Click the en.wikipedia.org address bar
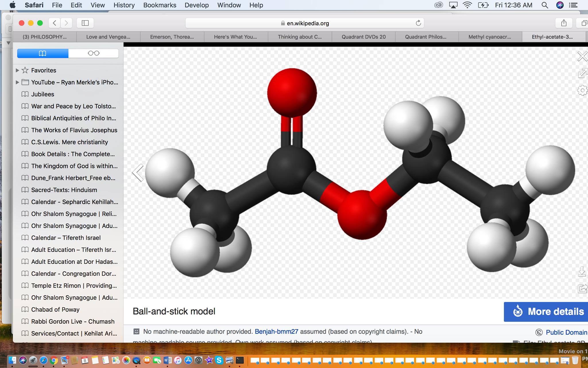 coord(305,23)
